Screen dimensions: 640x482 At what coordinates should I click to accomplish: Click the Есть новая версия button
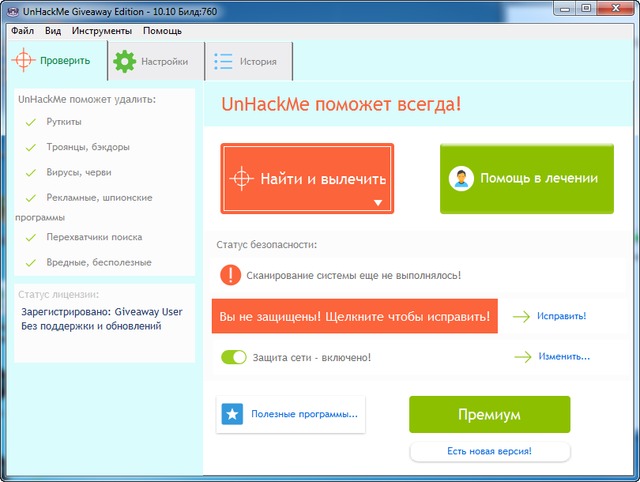click(x=489, y=452)
